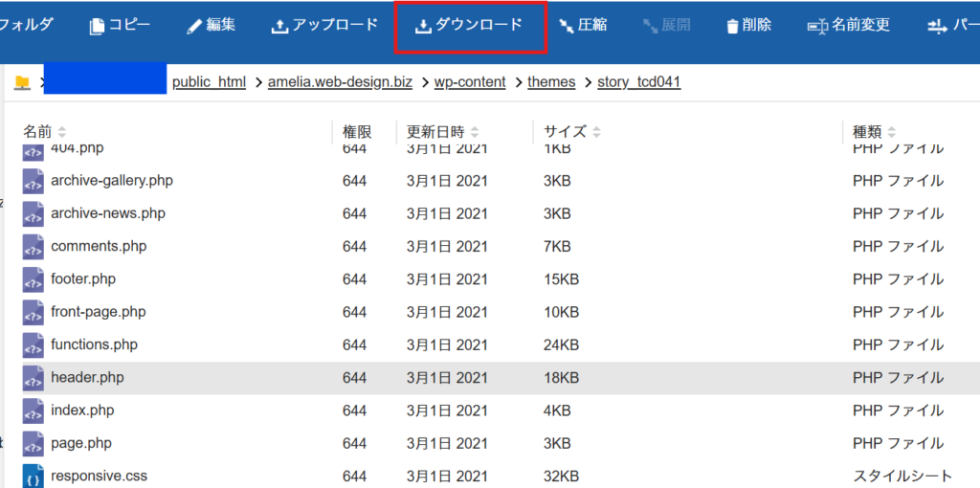Sort by Size (サイズ) column header
The image size is (980, 488).
click(565, 131)
